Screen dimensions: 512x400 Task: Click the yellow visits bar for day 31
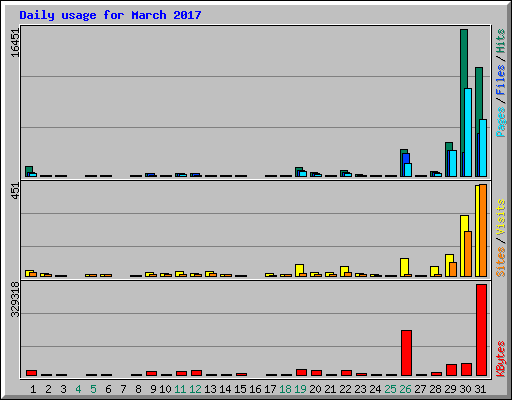[477, 231]
